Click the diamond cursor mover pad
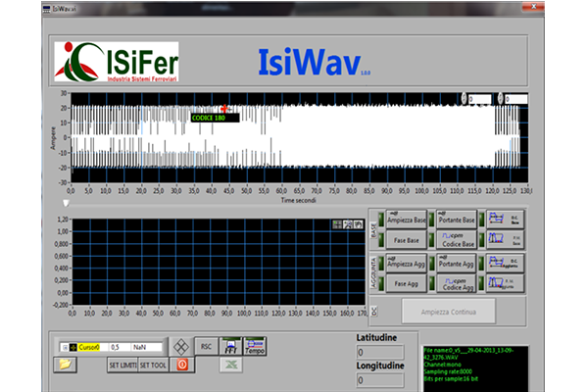 pyautogui.click(x=181, y=347)
